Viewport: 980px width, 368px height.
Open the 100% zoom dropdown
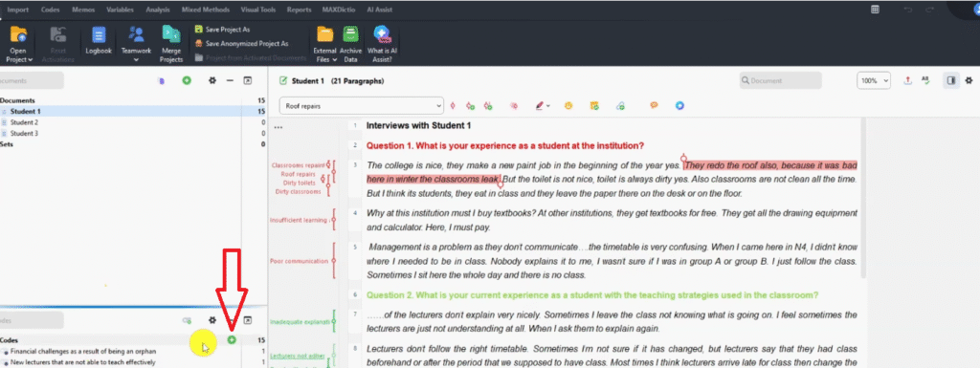coord(873,81)
